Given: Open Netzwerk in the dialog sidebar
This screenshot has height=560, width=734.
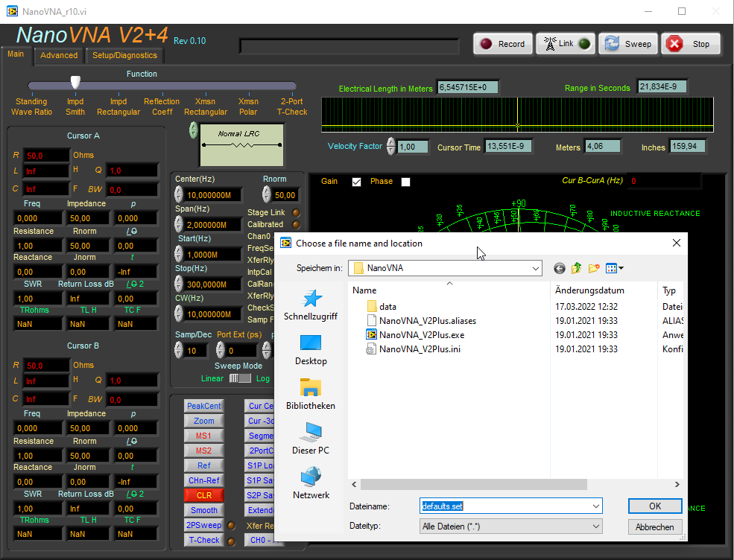Looking at the screenshot, I should tap(311, 483).
